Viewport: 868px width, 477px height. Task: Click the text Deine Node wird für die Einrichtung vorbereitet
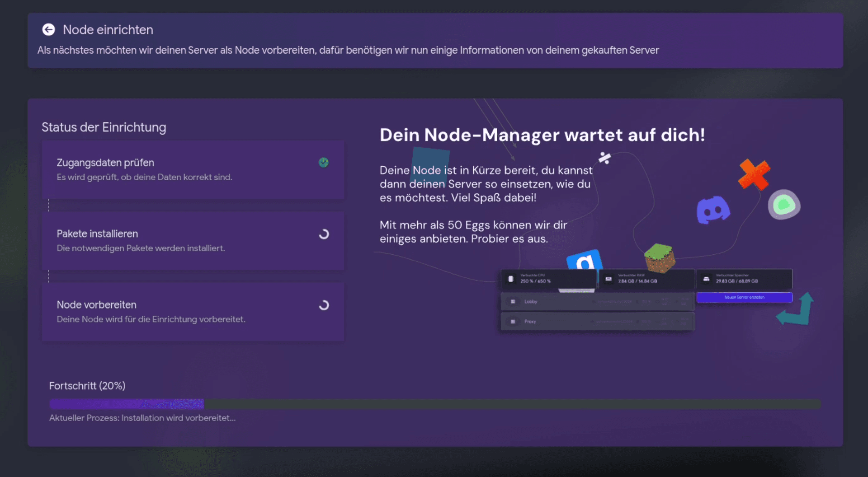(x=151, y=319)
